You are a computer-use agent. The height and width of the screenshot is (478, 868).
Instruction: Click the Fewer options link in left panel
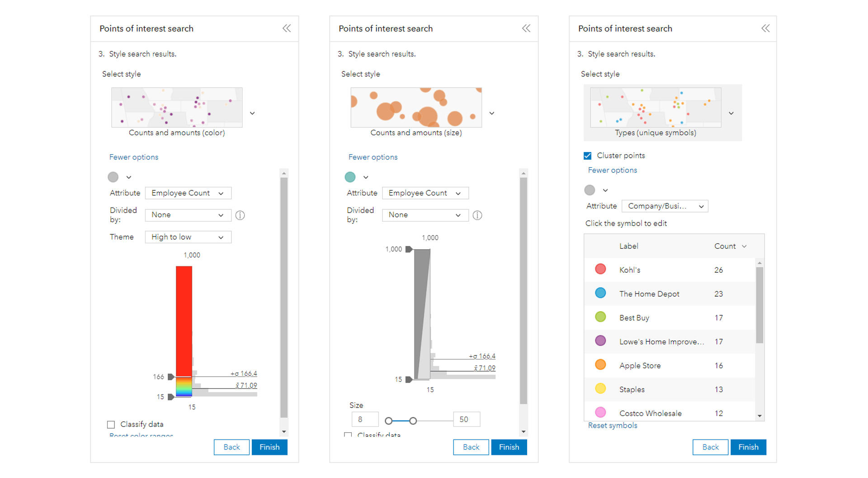tap(134, 157)
